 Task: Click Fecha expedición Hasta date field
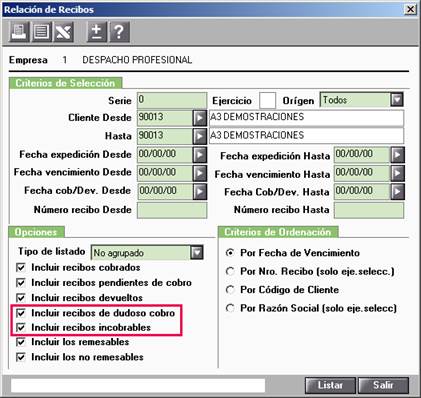coord(362,155)
